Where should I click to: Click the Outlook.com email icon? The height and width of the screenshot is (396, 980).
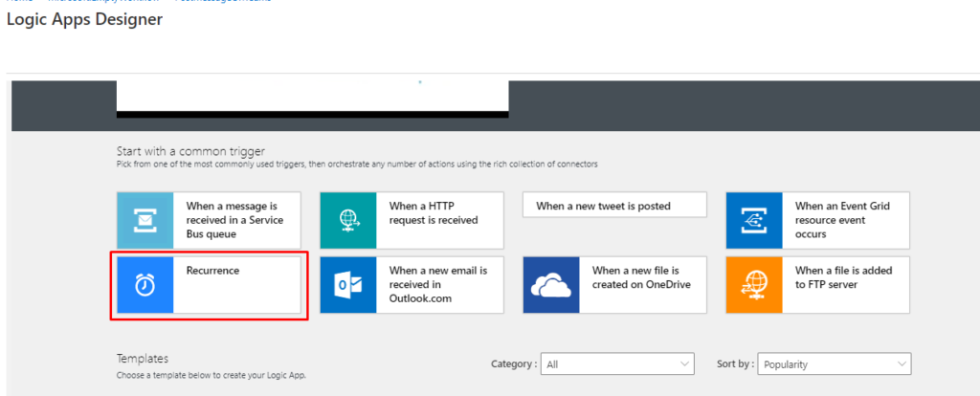click(348, 284)
